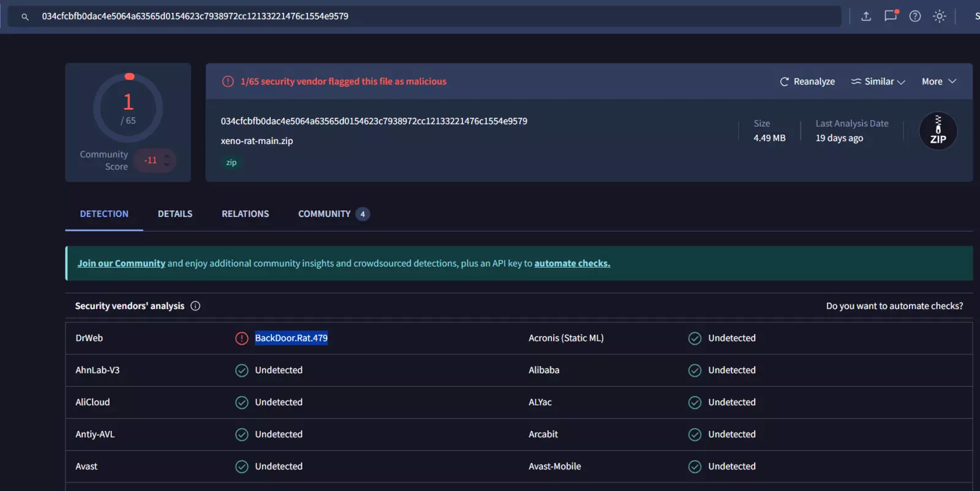Click the ZIP file type icon
980x491 pixels.
pos(938,131)
